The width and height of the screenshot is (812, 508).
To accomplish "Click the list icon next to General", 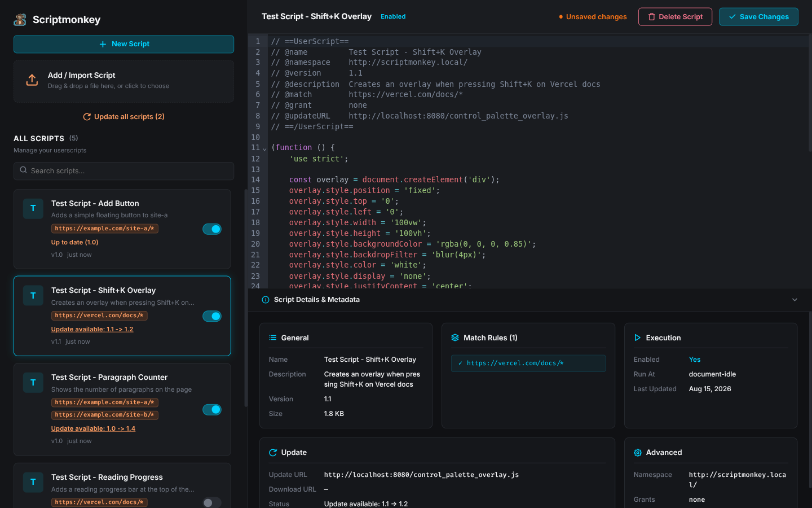I will (x=273, y=338).
